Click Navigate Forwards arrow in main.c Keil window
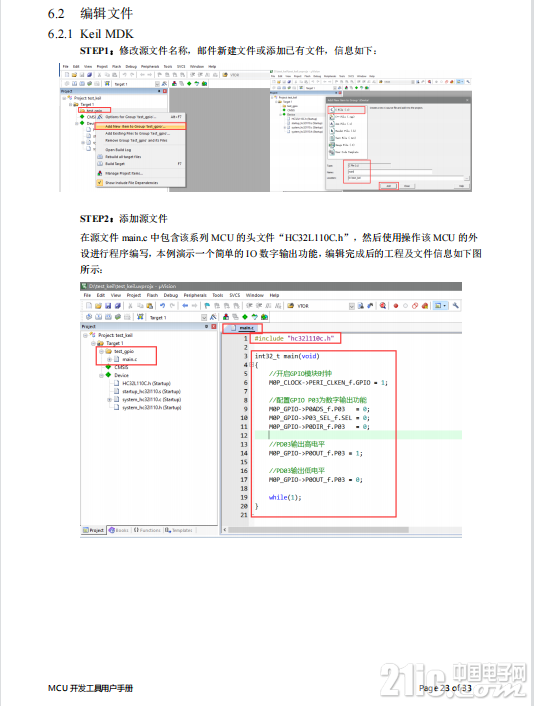 click(195, 306)
